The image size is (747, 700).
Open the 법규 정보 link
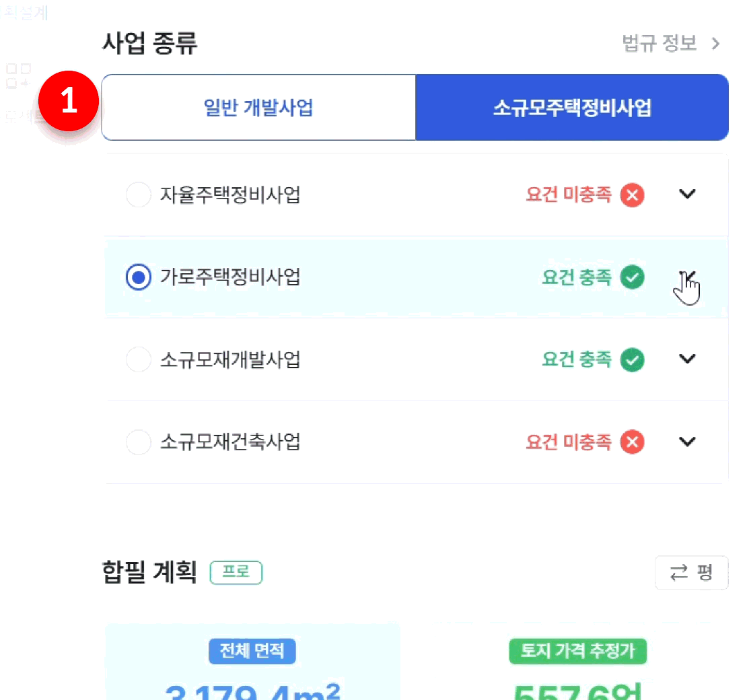[671, 44]
